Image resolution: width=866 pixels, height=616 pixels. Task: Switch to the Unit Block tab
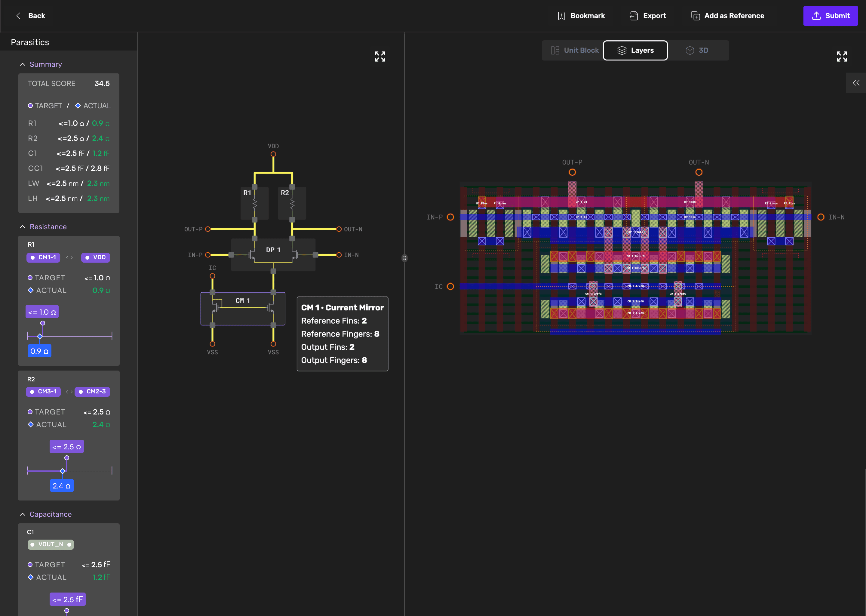pyautogui.click(x=574, y=51)
